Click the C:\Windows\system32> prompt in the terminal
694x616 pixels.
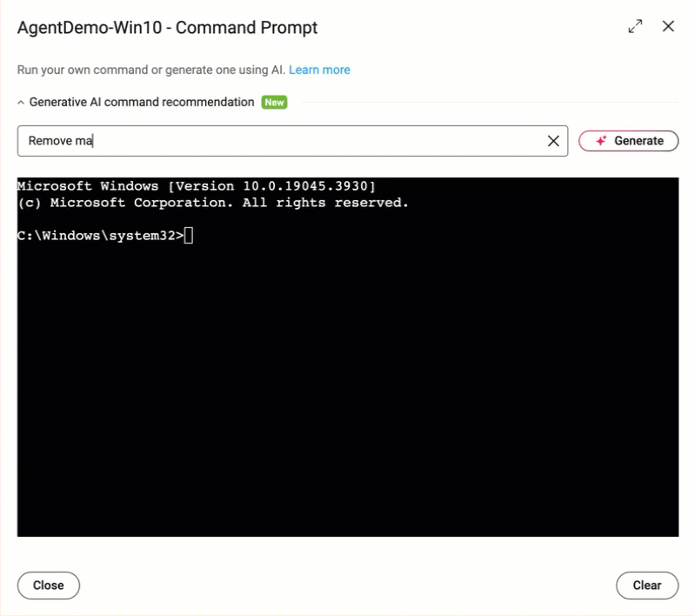pos(100,236)
